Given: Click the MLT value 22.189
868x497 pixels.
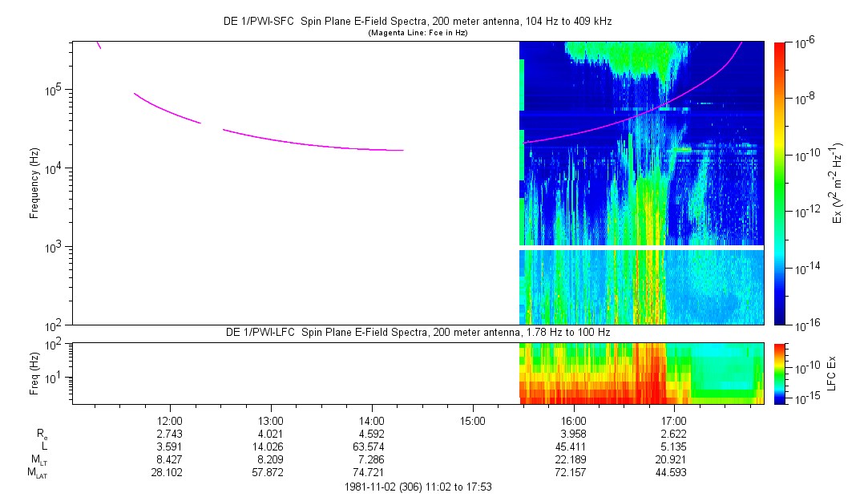Looking at the screenshot, I should [574, 459].
